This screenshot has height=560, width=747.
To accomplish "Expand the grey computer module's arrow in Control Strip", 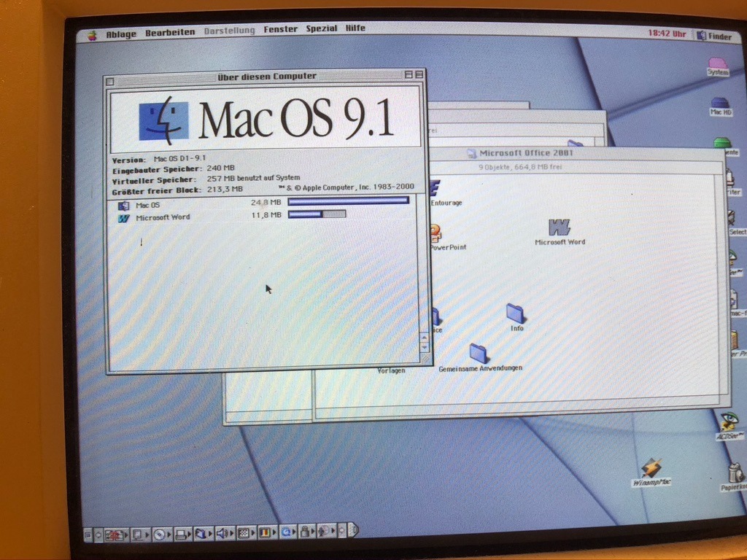I will point(147,534).
